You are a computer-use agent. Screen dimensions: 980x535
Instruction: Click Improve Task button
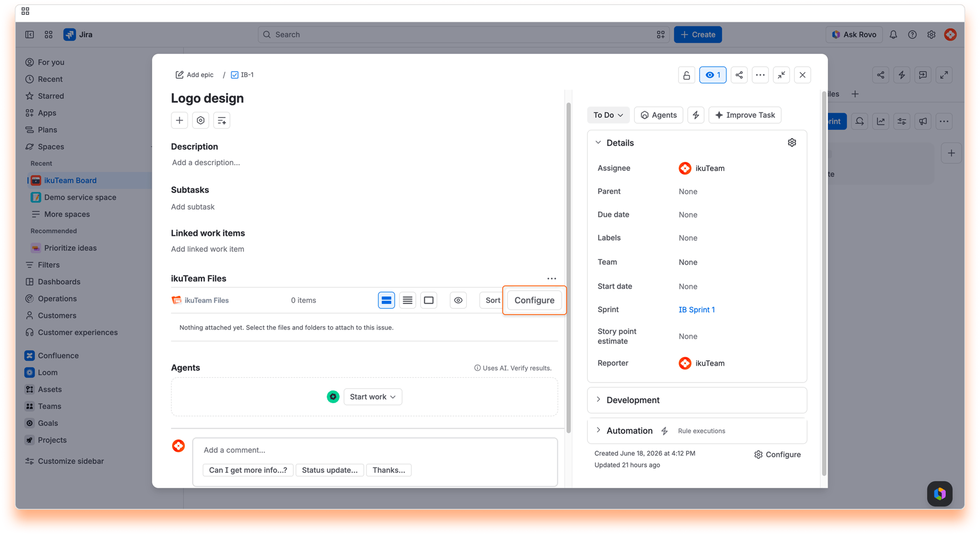tap(745, 115)
